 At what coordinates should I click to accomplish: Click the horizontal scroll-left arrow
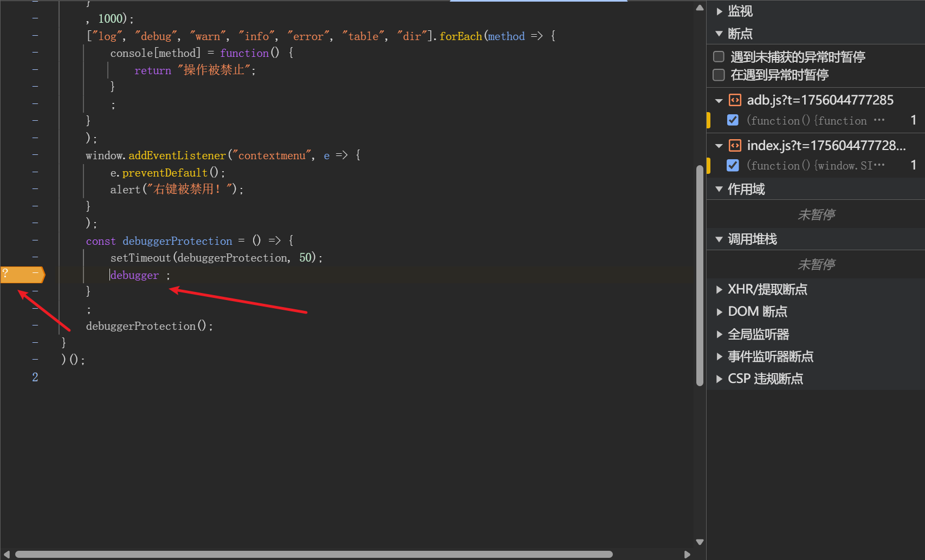pyautogui.click(x=7, y=554)
